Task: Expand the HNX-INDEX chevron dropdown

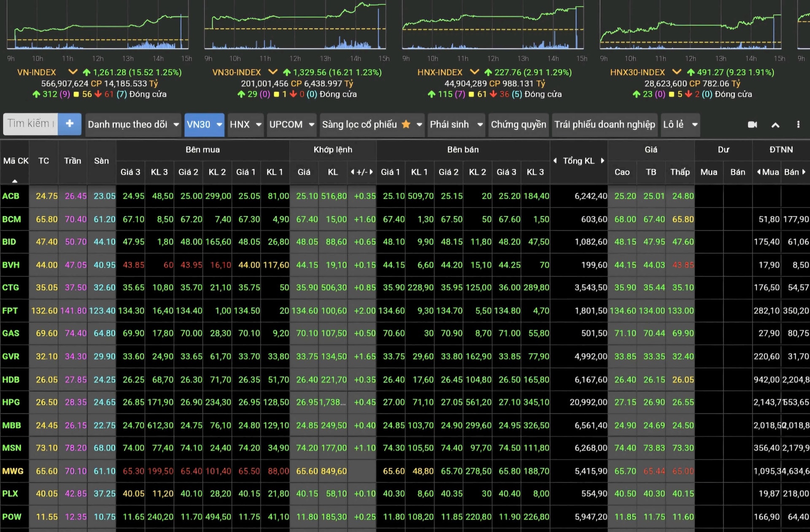Action: (x=475, y=72)
